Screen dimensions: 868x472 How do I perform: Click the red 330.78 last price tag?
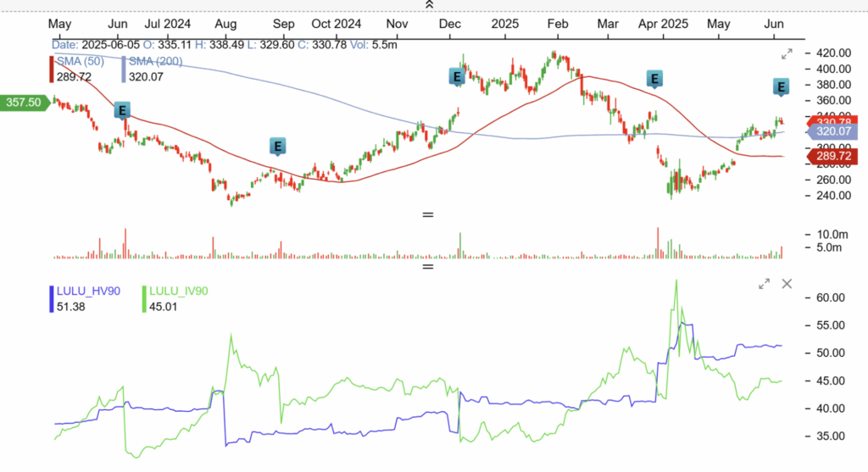832,121
